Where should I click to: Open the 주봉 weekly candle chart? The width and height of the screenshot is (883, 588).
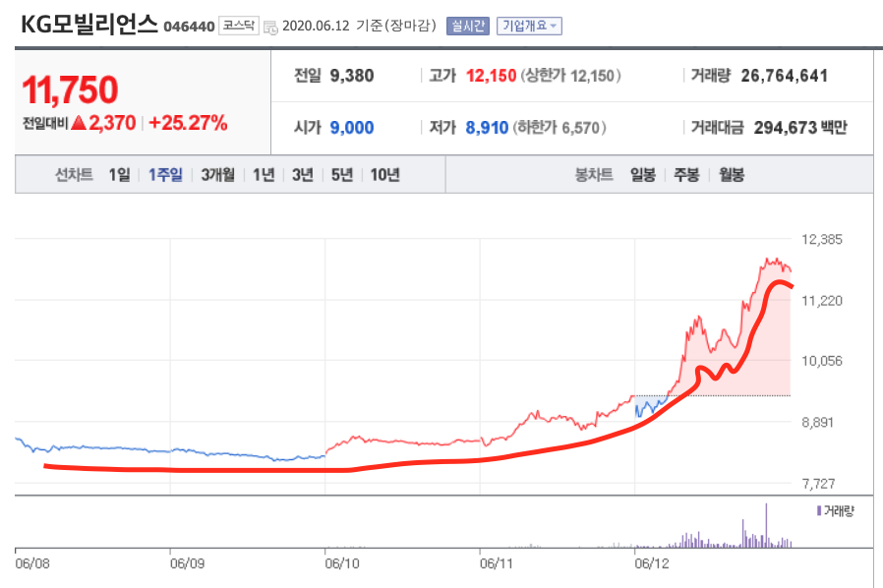pyautogui.click(x=686, y=175)
